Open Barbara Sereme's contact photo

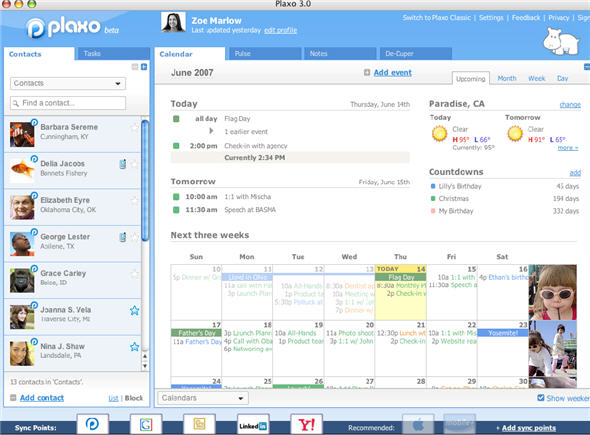click(22, 134)
